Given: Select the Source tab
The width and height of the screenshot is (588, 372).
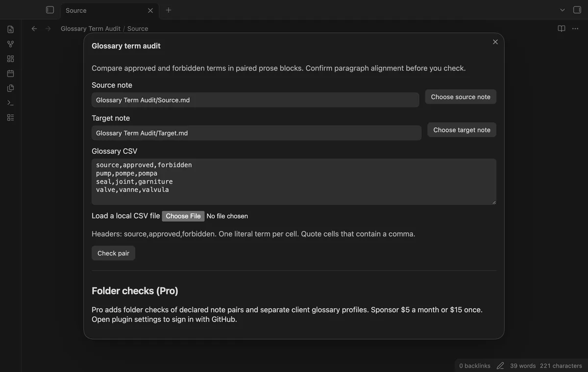Looking at the screenshot, I should (109, 10).
